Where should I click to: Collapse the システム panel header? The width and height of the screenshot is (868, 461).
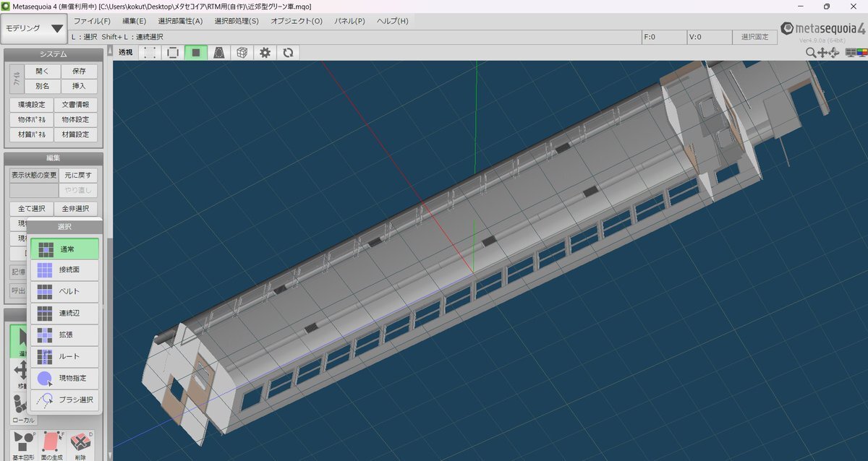click(x=54, y=54)
